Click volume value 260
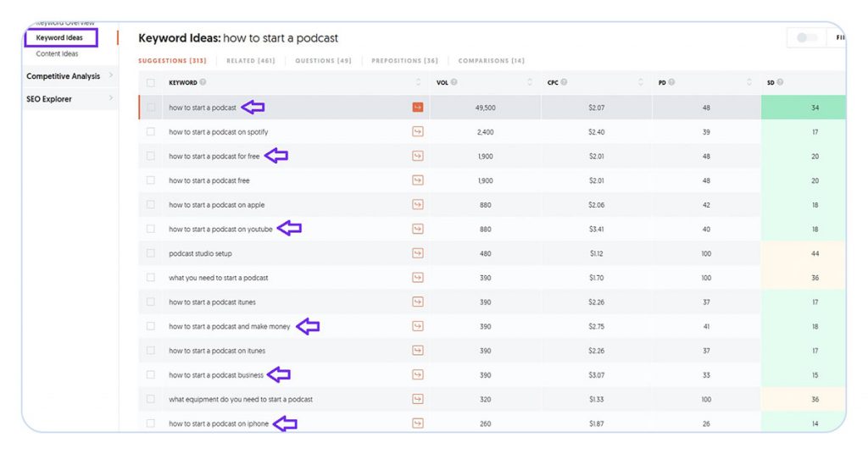Viewport: 868px width, 454px height. click(486, 424)
